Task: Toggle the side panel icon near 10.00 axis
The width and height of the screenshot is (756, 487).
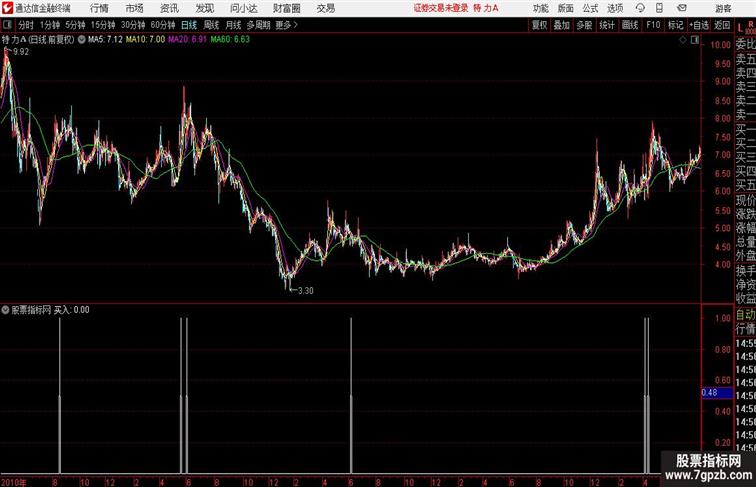Action: pos(695,40)
